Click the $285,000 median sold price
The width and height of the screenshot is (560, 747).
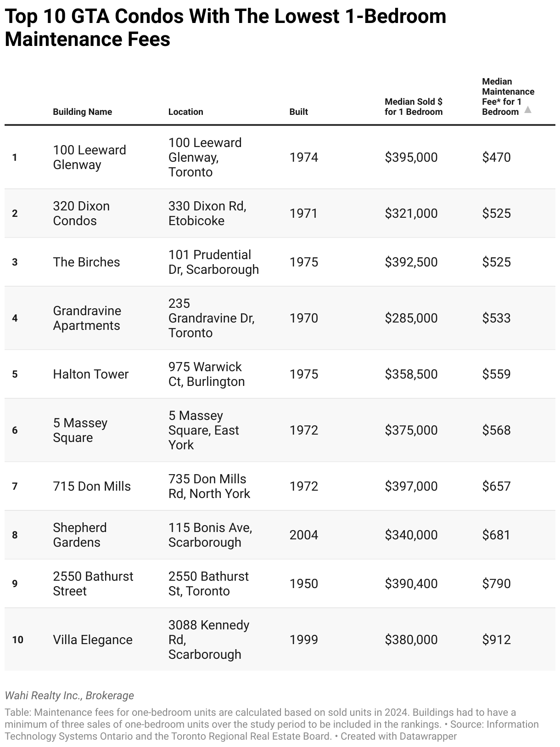point(411,318)
